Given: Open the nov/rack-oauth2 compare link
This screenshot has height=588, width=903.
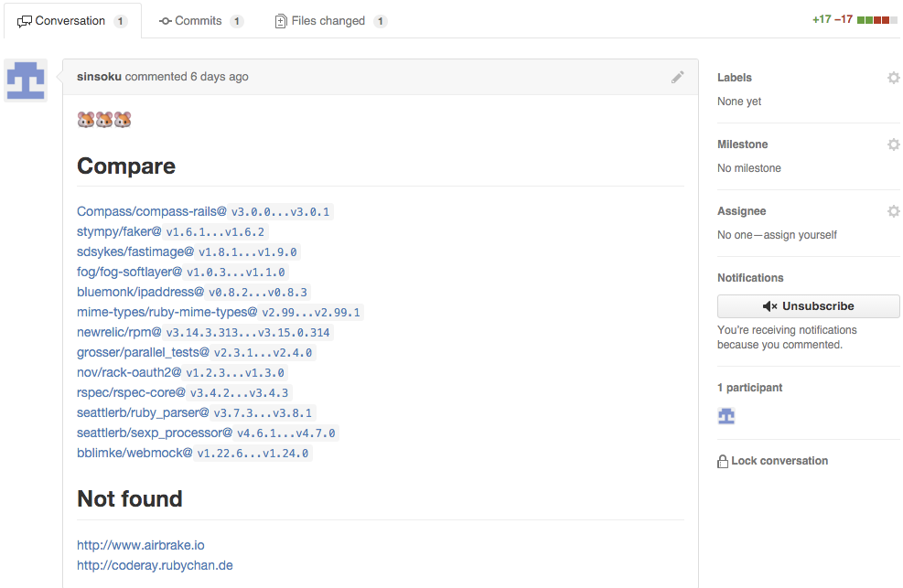Looking at the screenshot, I should click(183, 373).
